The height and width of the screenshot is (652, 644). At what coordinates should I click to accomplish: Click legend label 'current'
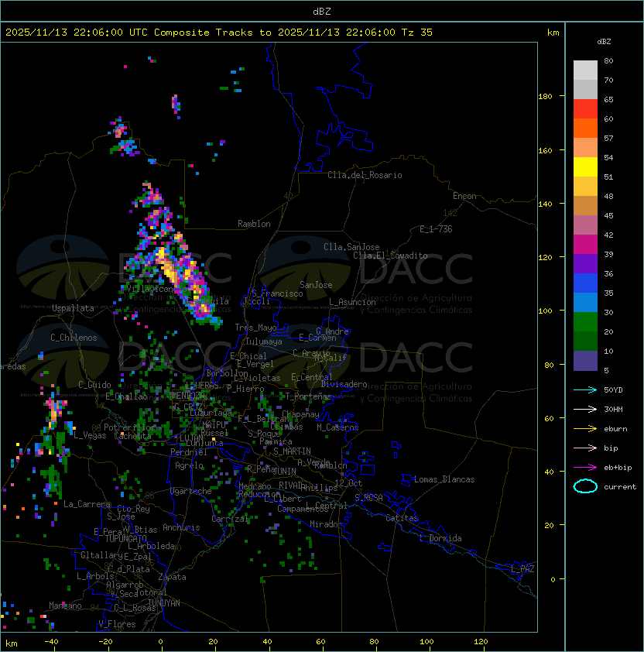(620, 487)
